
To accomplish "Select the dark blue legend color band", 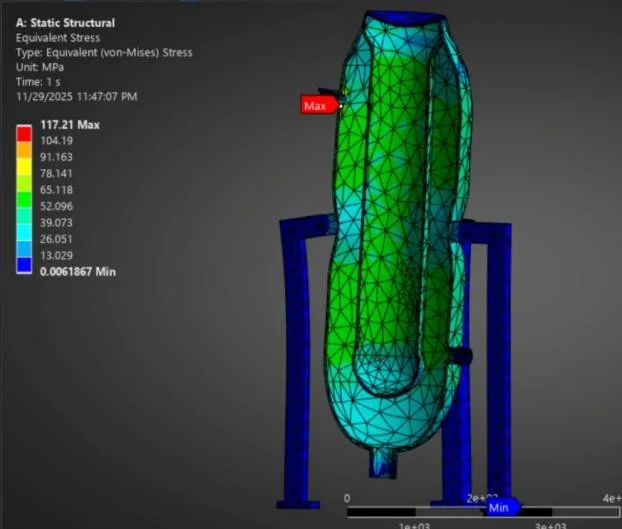I will click(24, 265).
